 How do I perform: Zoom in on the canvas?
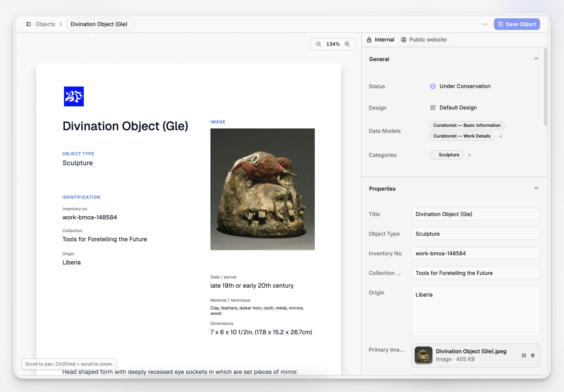point(347,44)
